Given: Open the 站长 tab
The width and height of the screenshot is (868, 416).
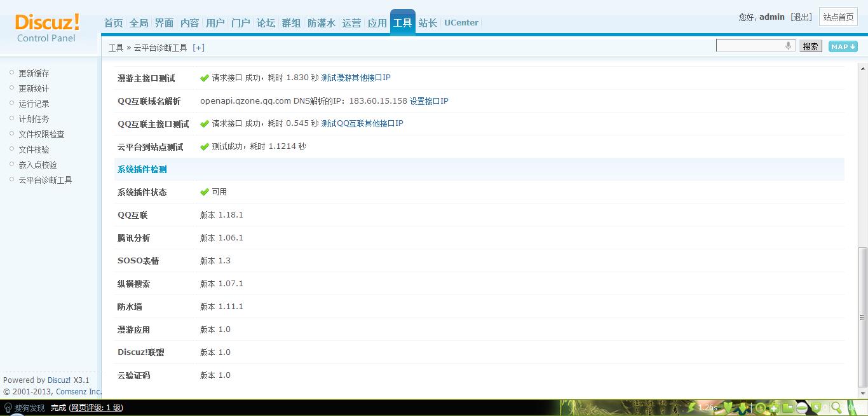Looking at the screenshot, I should pyautogui.click(x=428, y=23).
